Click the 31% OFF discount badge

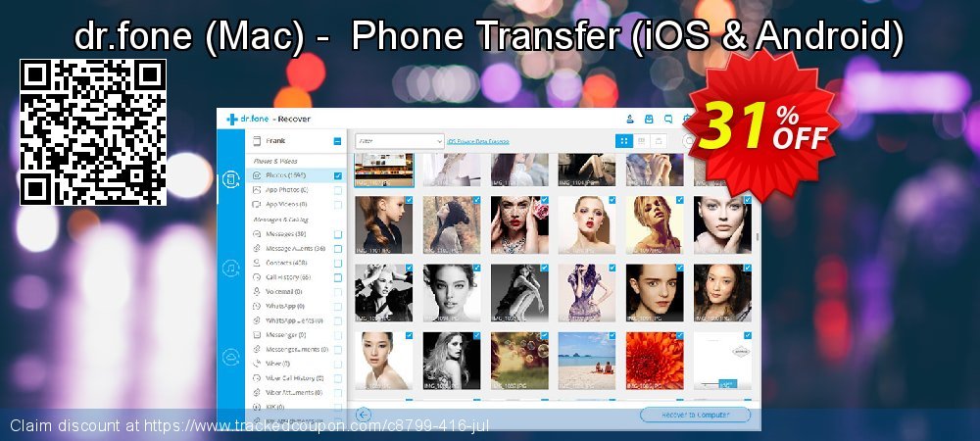click(x=761, y=124)
